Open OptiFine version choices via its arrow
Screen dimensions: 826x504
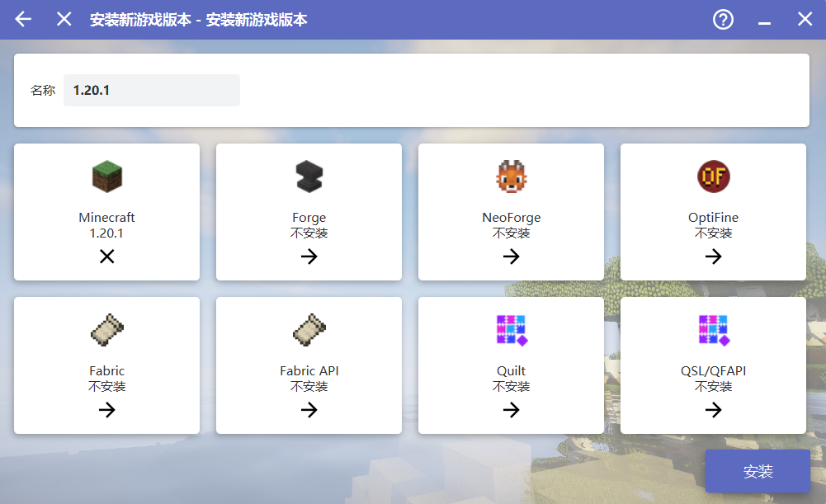tap(713, 257)
